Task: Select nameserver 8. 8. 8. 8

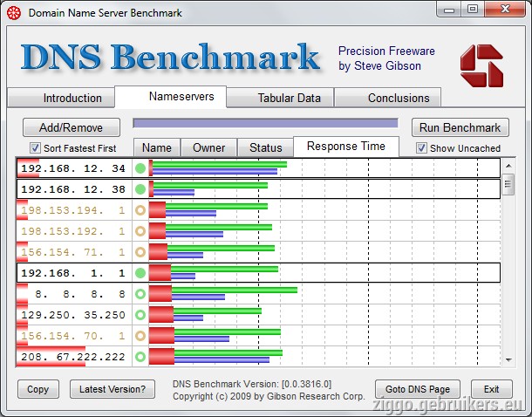Action: (x=80, y=294)
